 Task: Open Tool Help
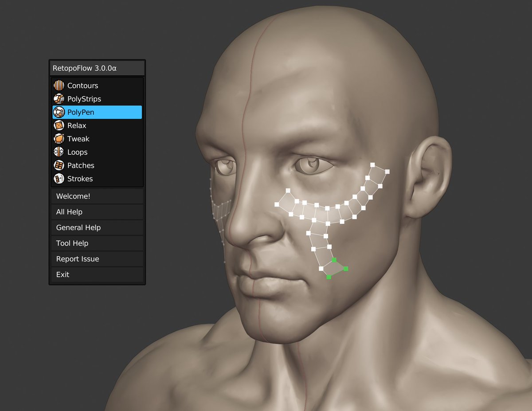(x=97, y=243)
